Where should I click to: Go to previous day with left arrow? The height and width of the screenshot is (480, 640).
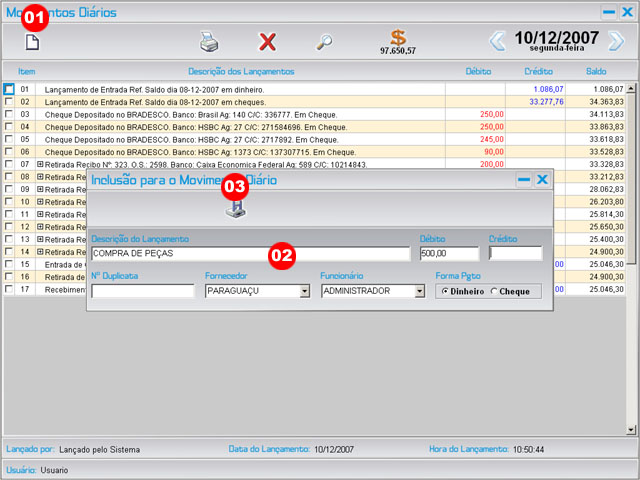pyautogui.click(x=497, y=41)
